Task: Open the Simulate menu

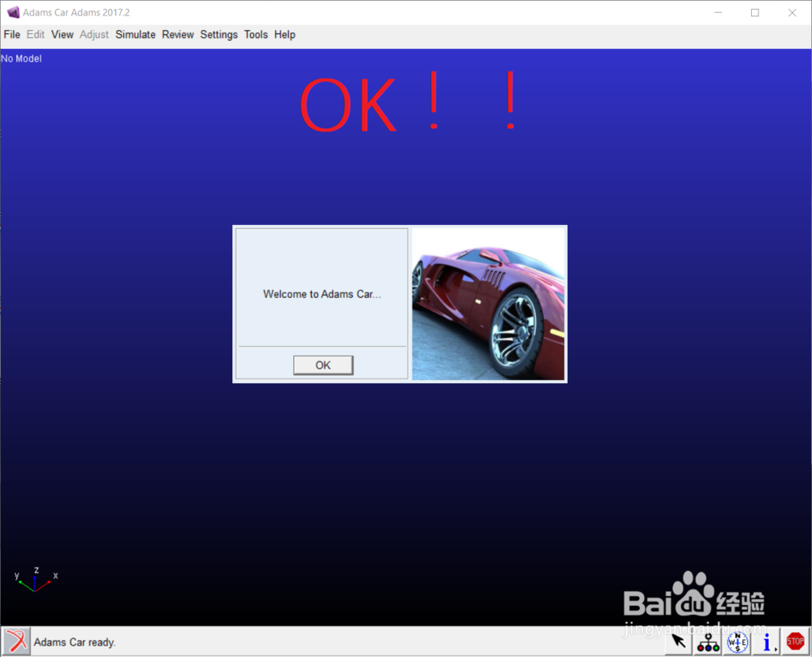Action: 136,35
